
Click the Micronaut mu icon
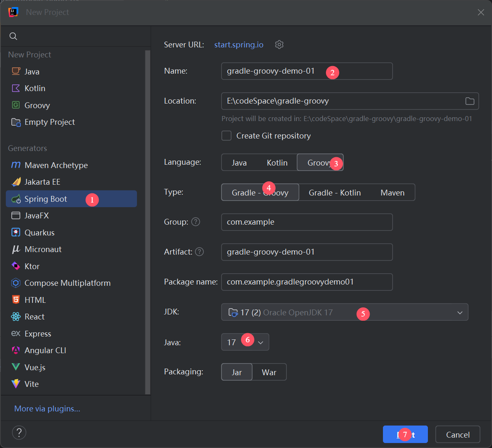(x=16, y=249)
